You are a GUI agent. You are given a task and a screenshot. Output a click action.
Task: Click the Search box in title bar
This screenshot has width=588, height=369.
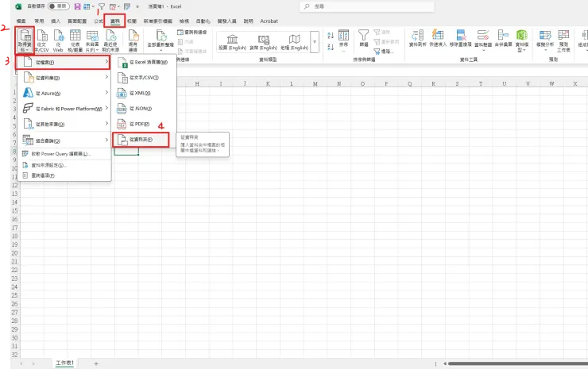(367, 6)
